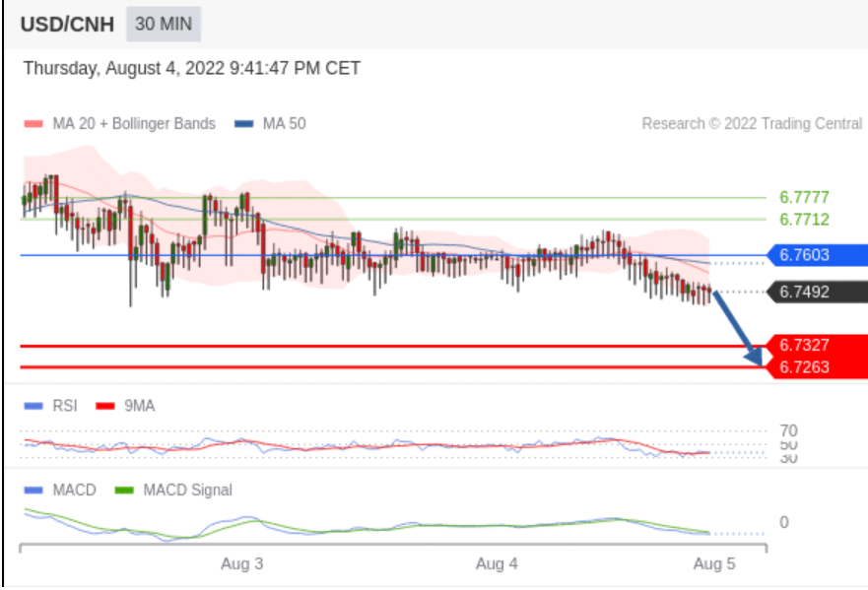Click the USD/CNH pair title

click(68, 25)
